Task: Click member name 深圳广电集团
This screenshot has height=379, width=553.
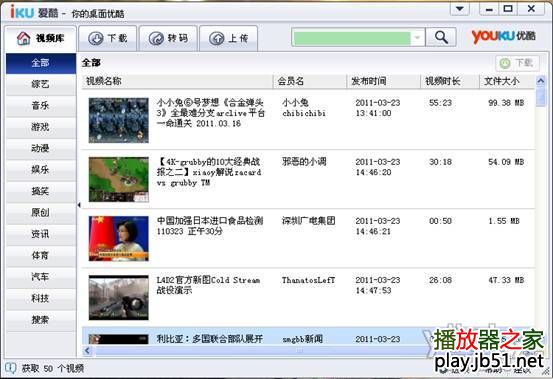Action: 308,221
